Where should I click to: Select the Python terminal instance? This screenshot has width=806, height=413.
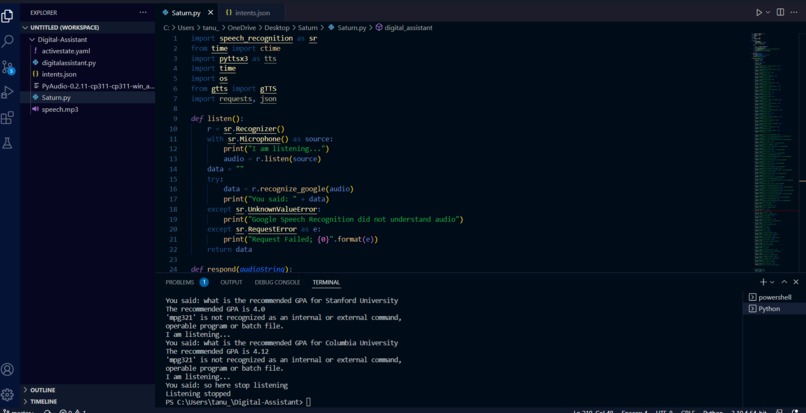(774, 309)
